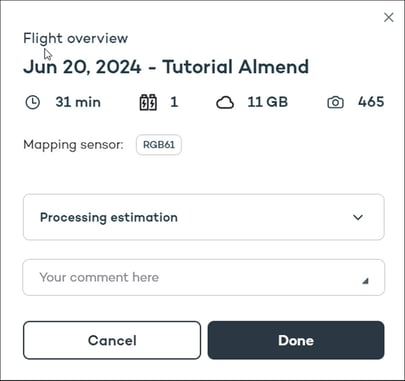
Task: Click the flight title Jun 20, 2024
Action: (x=82, y=67)
